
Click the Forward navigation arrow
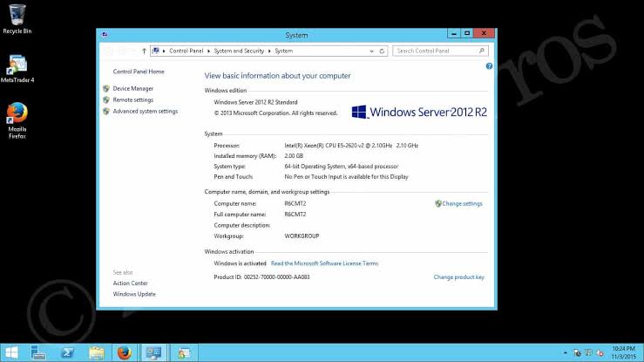(122, 51)
